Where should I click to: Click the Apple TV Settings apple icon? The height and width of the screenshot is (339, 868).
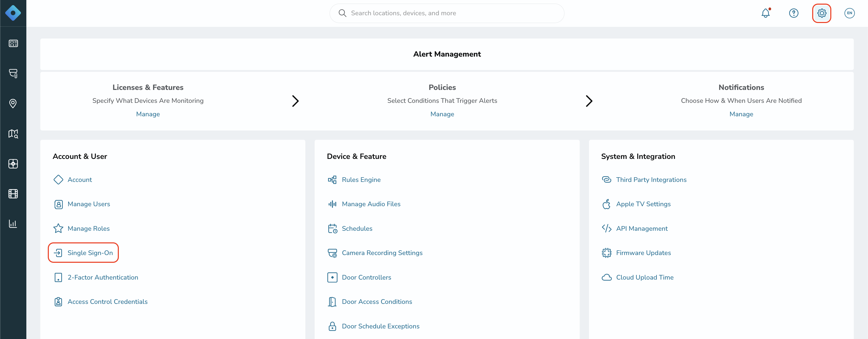(607, 204)
